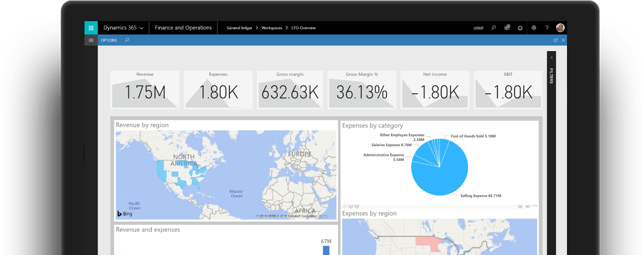Screen dimensions: 644x255
Task: Open the Dynamics 365 dropdown chevron
Action: click(x=142, y=28)
